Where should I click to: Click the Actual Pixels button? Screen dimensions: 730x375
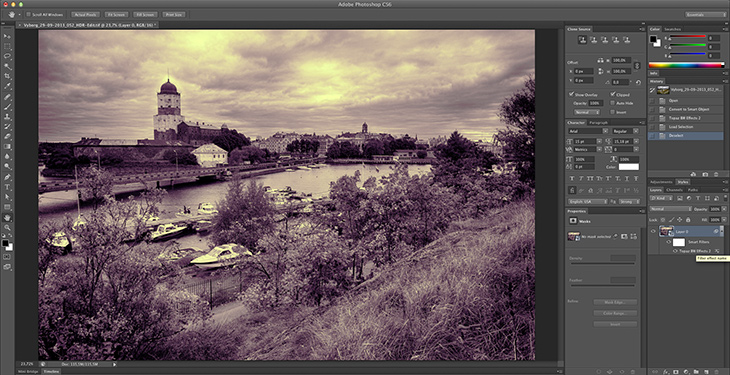pyautogui.click(x=85, y=14)
